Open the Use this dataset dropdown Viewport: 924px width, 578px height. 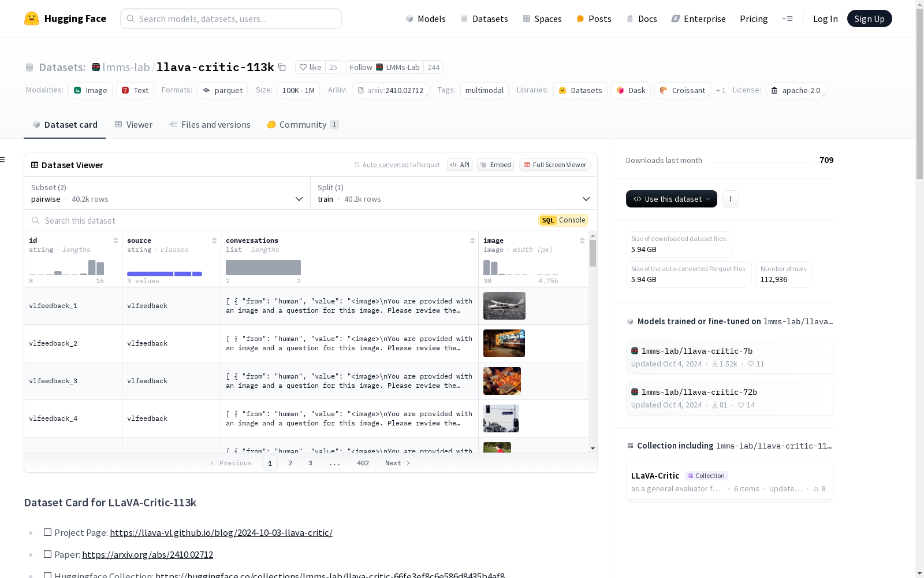(x=672, y=199)
